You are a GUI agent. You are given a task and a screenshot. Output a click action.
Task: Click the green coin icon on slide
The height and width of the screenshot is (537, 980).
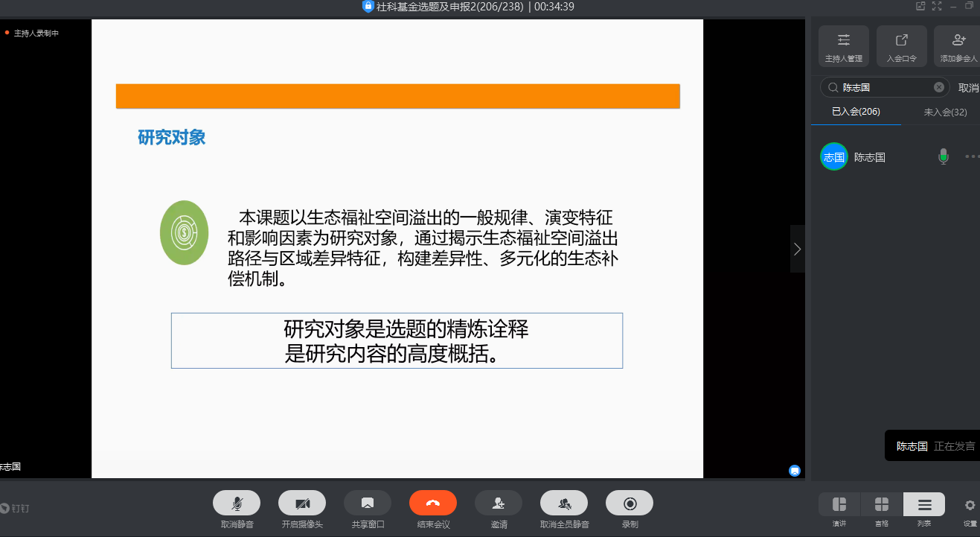[184, 232]
